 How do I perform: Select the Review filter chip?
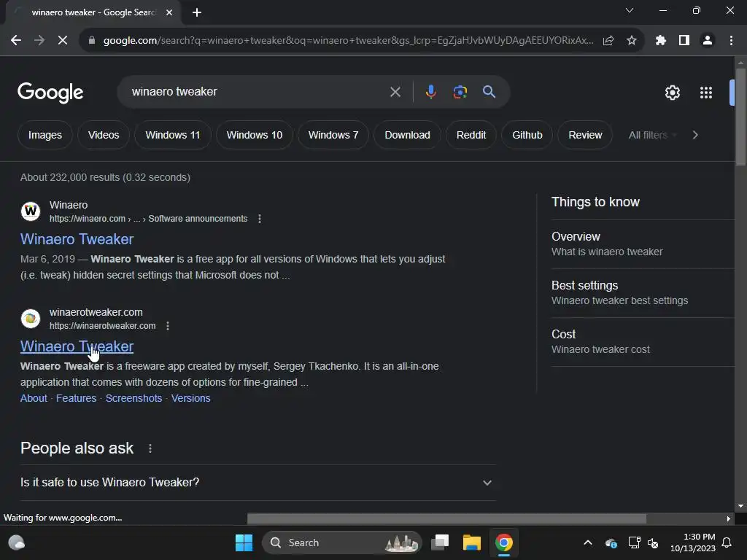585,135
